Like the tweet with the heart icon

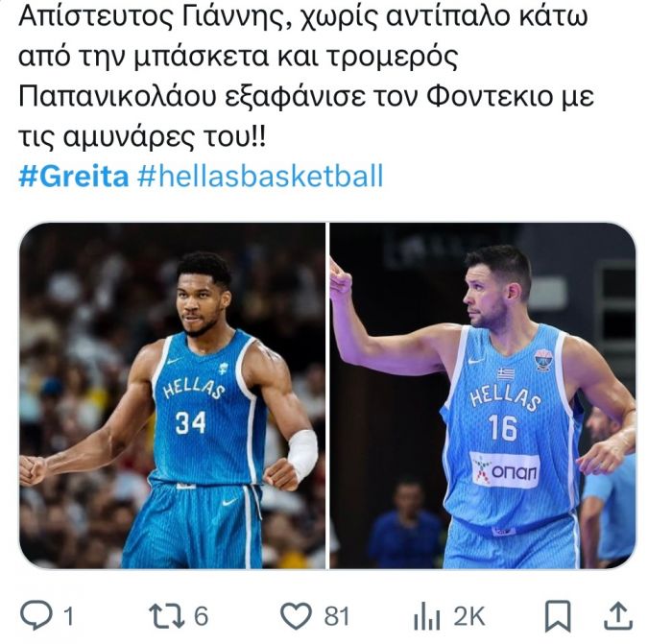[296, 616]
